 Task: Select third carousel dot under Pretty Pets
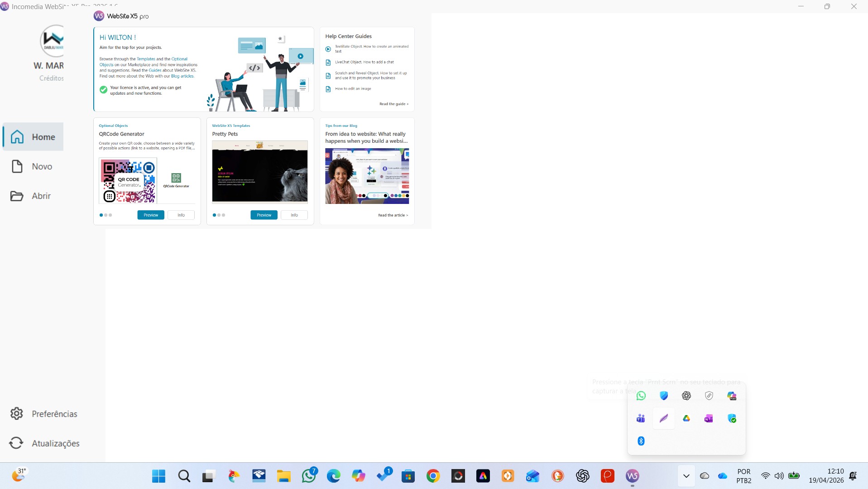pos(223,215)
